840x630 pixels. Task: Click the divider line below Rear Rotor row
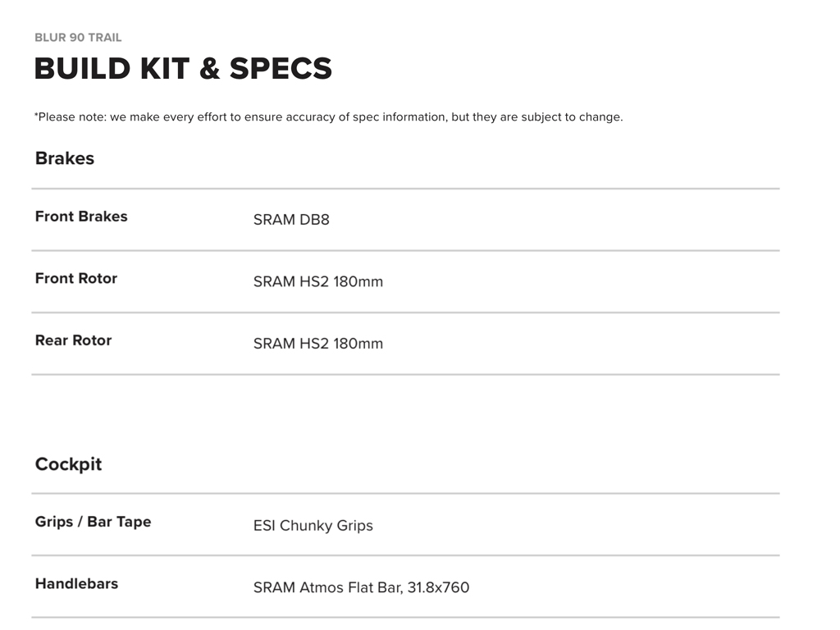(x=405, y=375)
